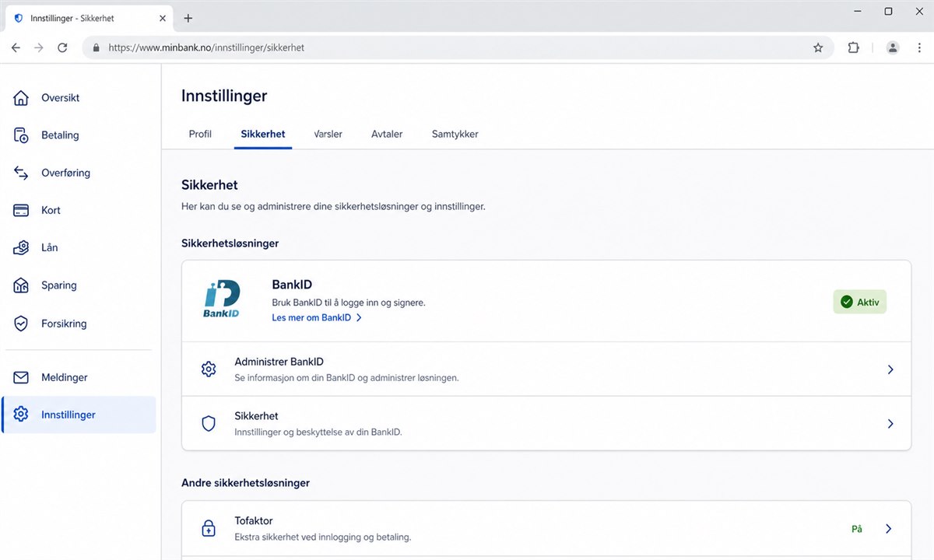The width and height of the screenshot is (934, 560).
Task: Open the Samtykker tab
Action: (455, 134)
